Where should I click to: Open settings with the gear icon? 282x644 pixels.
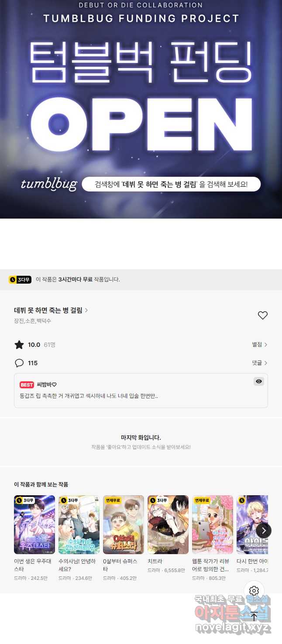254,591
